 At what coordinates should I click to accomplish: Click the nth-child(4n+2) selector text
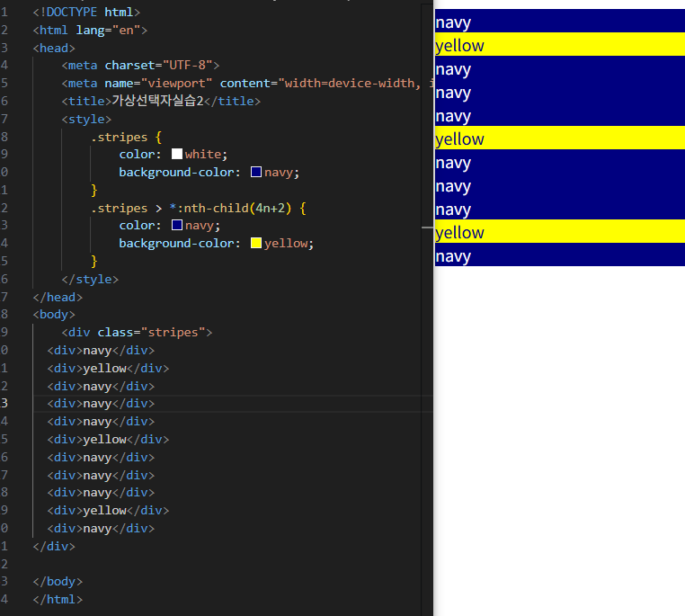(231, 208)
